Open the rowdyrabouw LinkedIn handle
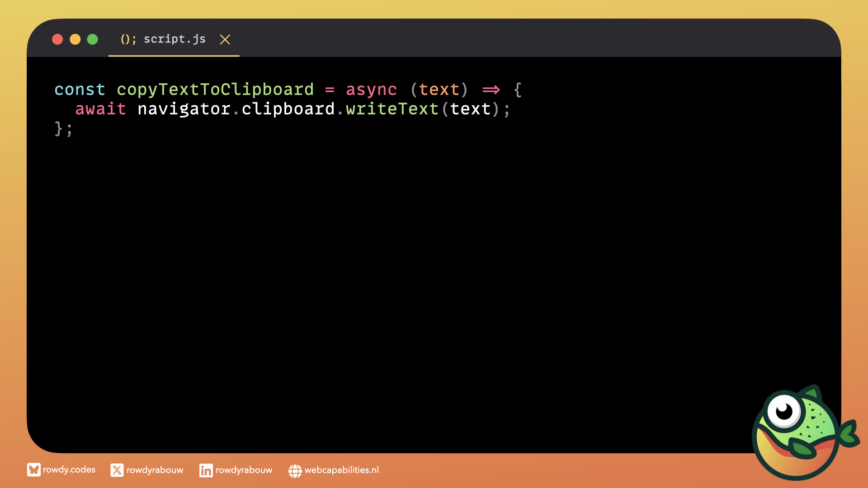This screenshot has height=488, width=868. click(244, 470)
